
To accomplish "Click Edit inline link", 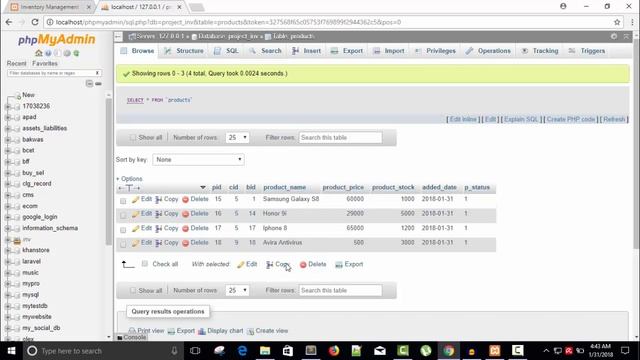I will [x=463, y=119].
